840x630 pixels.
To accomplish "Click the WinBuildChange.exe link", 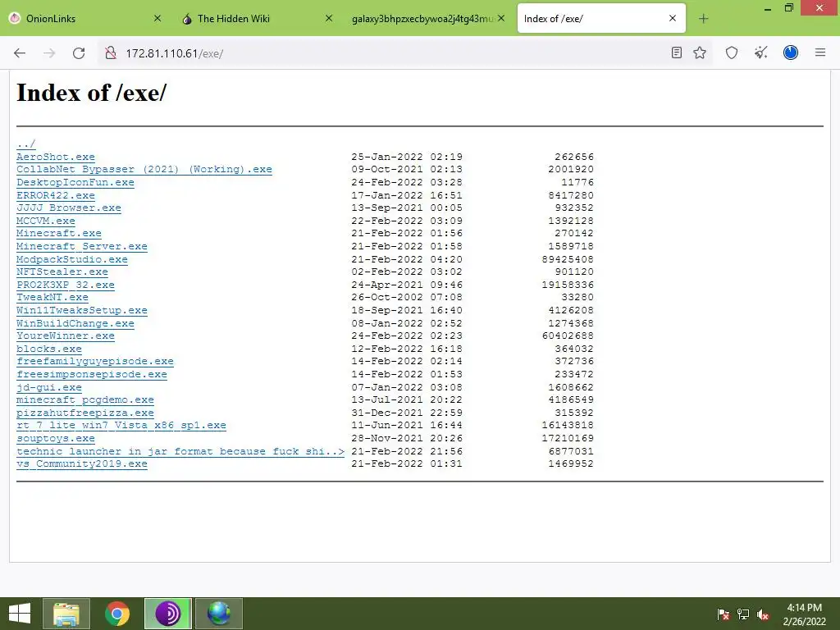I will click(x=75, y=323).
